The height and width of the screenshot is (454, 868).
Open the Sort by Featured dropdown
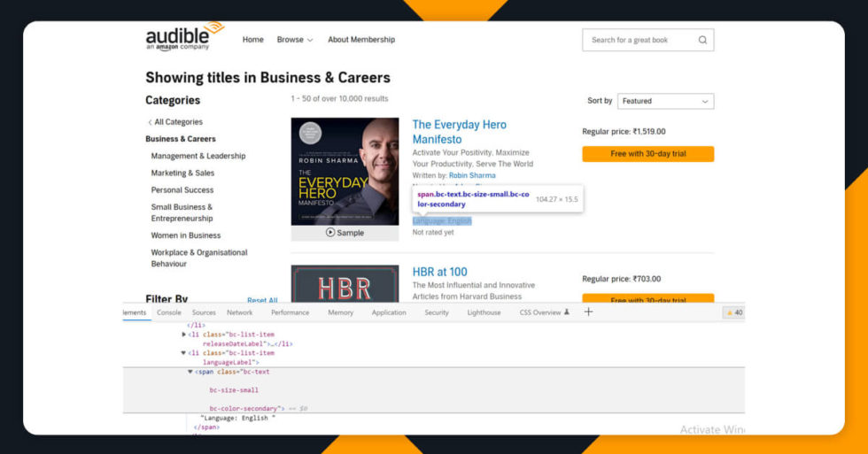[665, 101]
